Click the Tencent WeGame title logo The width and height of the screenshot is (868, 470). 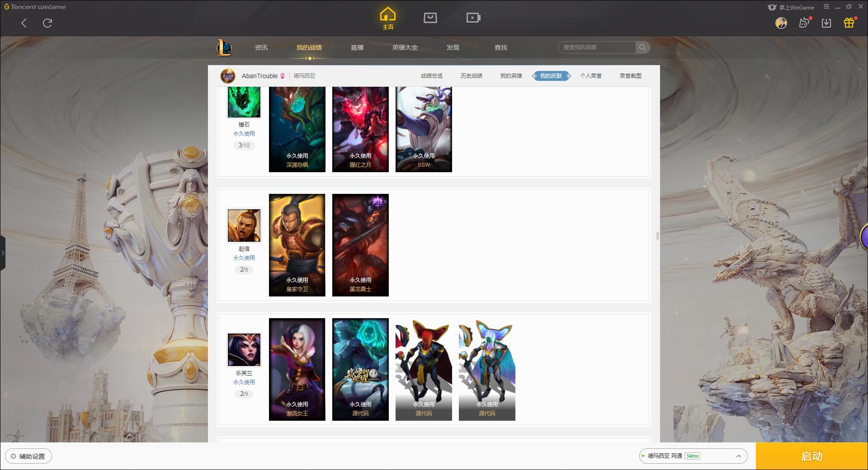click(x=35, y=7)
